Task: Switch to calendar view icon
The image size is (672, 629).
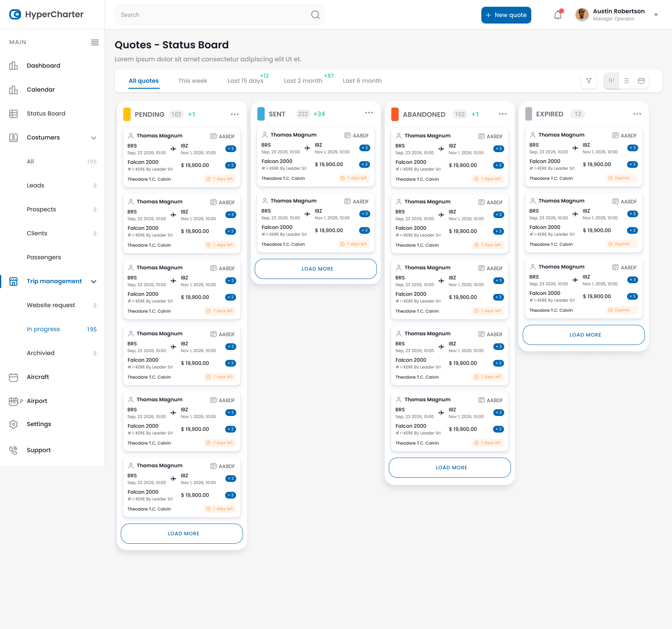Action: (x=641, y=81)
